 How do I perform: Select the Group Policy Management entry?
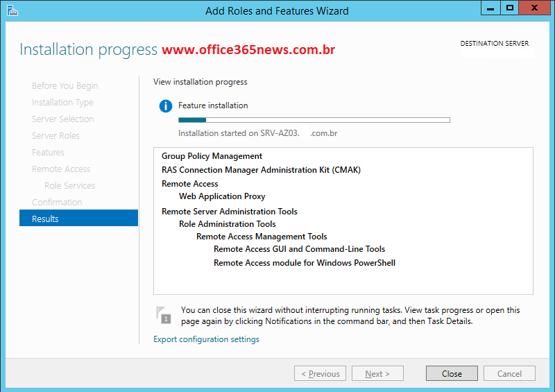(212, 156)
